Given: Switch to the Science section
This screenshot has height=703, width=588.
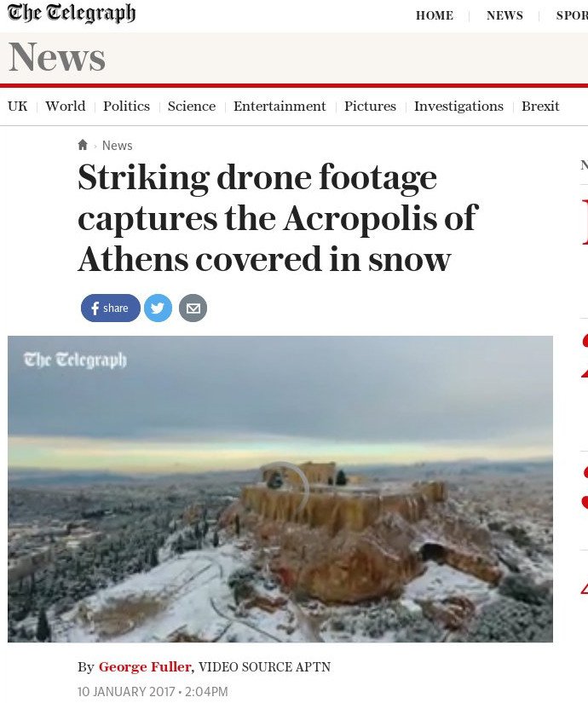Looking at the screenshot, I should pyautogui.click(x=192, y=107).
